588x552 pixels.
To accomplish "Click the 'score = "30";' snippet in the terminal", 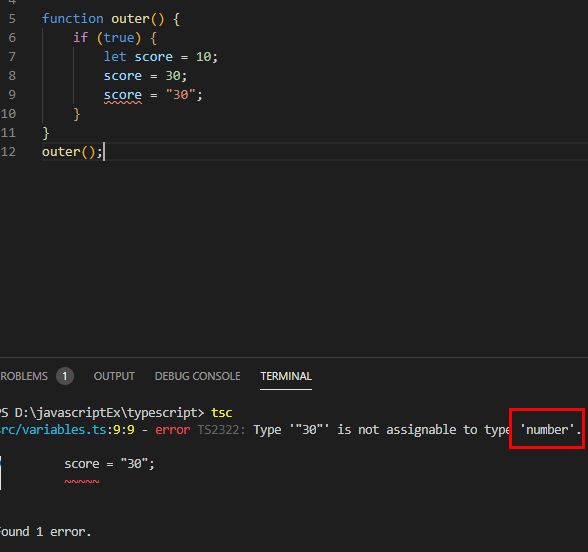I will coord(109,464).
